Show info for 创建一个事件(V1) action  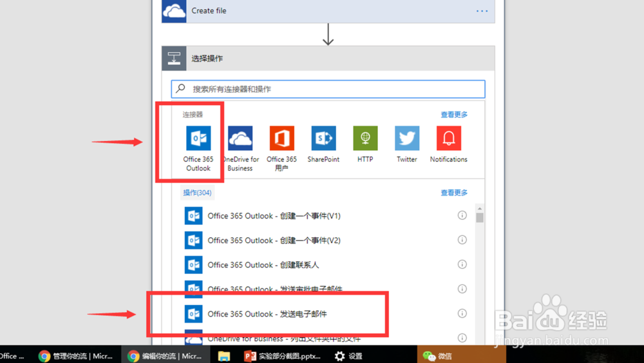(462, 215)
